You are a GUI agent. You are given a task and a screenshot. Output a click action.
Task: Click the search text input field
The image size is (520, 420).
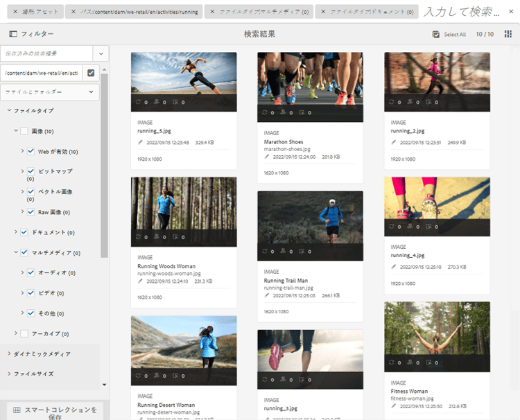tap(461, 12)
